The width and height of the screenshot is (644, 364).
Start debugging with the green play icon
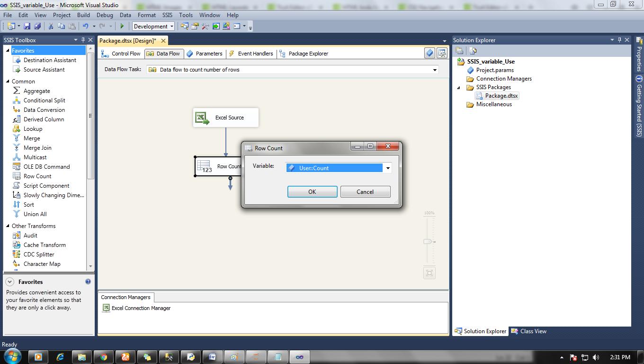click(122, 26)
